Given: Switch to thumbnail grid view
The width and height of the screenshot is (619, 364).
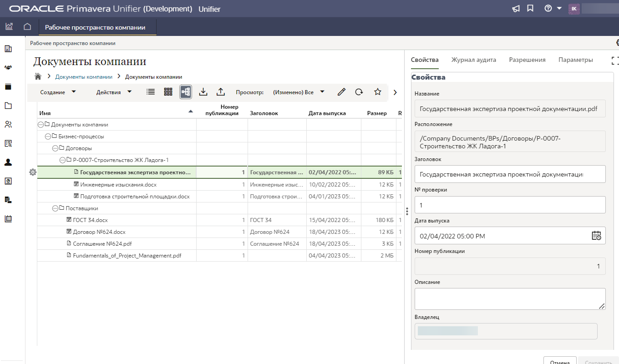Looking at the screenshot, I should click(168, 92).
